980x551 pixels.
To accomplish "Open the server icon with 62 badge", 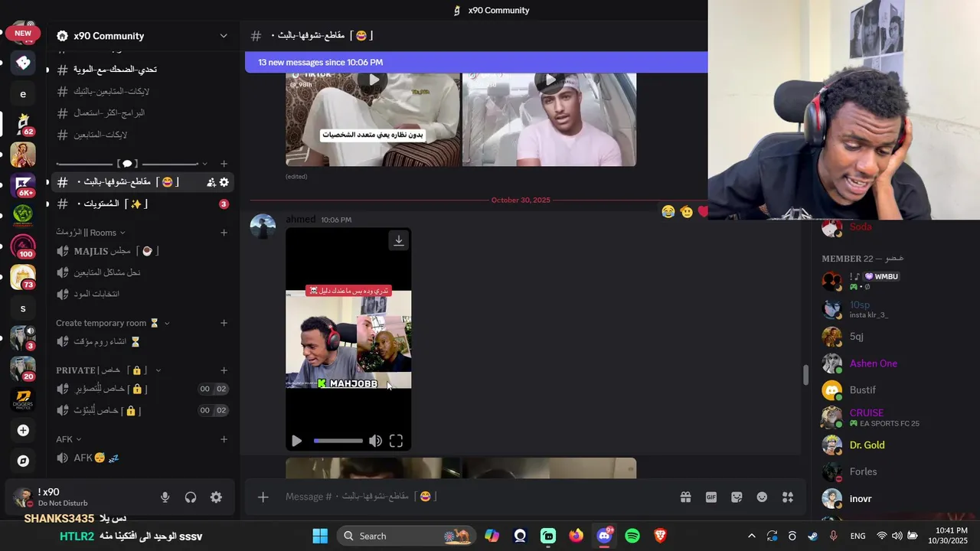I will click(23, 123).
